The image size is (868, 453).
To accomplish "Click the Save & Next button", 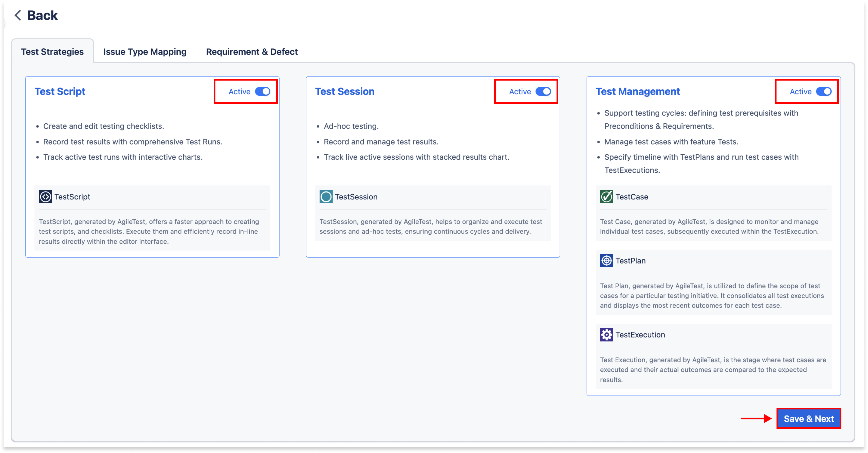I will (x=809, y=418).
